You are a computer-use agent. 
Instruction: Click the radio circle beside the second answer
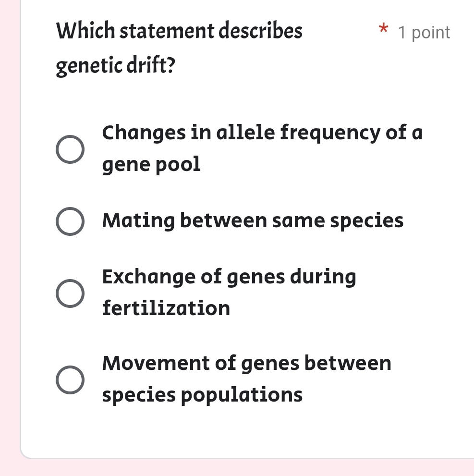(70, 221)
